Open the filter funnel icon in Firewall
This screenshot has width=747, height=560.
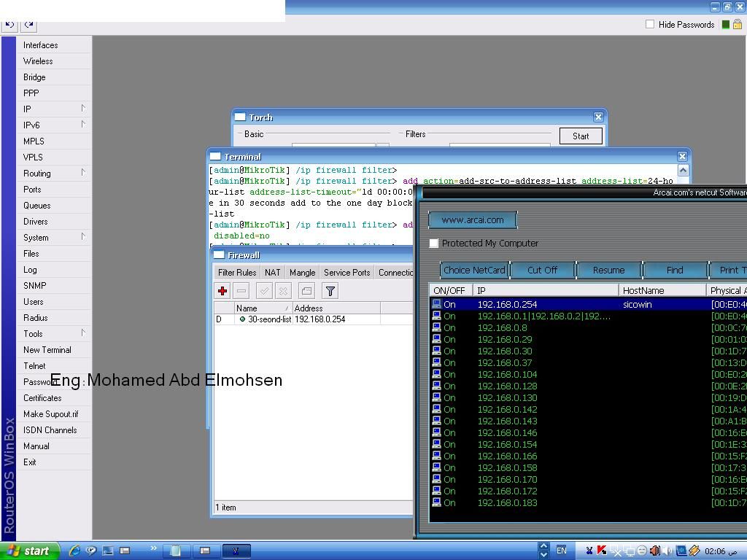pos(330,290)
